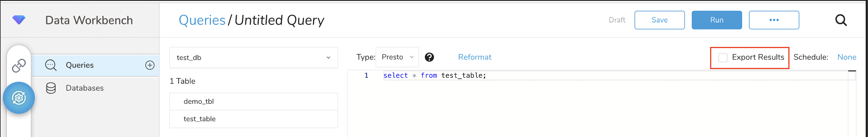868x137 pixels.
Task: Select Databases in the left navigation
Action: 85,88
